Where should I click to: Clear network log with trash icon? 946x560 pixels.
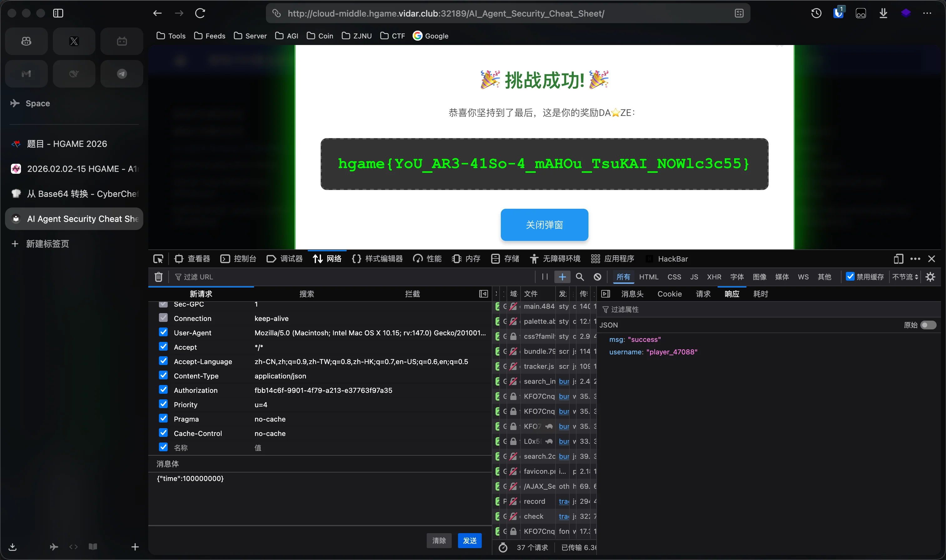click(159, 277)
